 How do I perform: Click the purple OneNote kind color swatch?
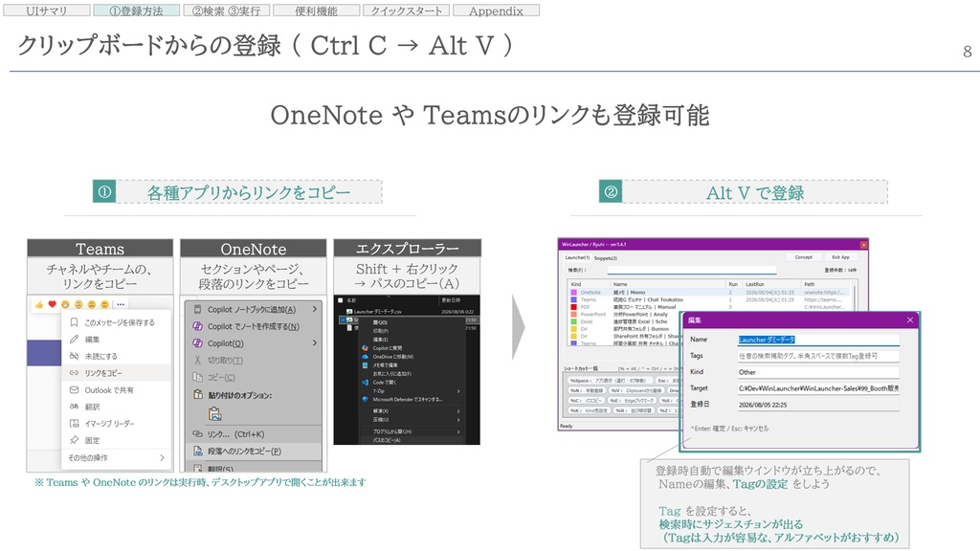574,293
